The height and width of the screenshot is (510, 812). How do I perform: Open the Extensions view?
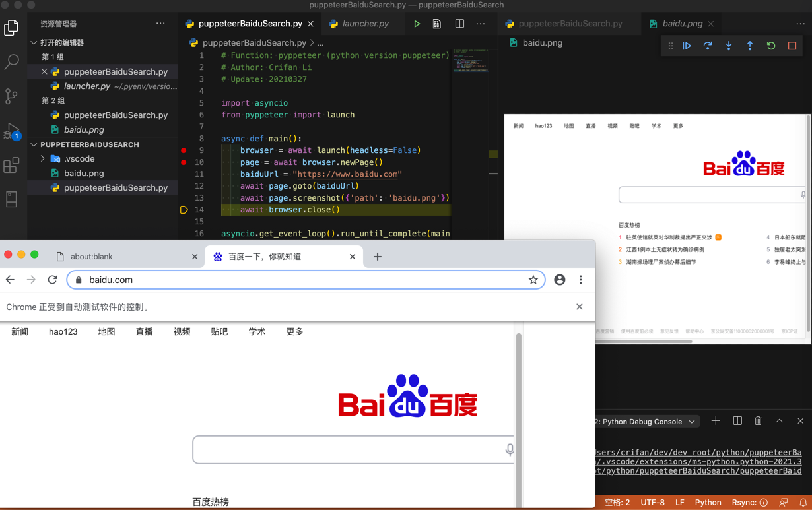click(x=11, y=165)
